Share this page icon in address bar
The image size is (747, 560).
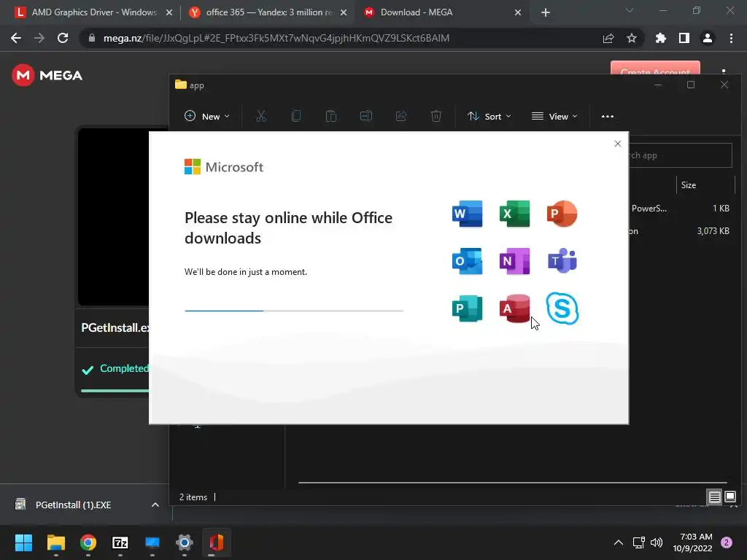[x=608, y=38]
